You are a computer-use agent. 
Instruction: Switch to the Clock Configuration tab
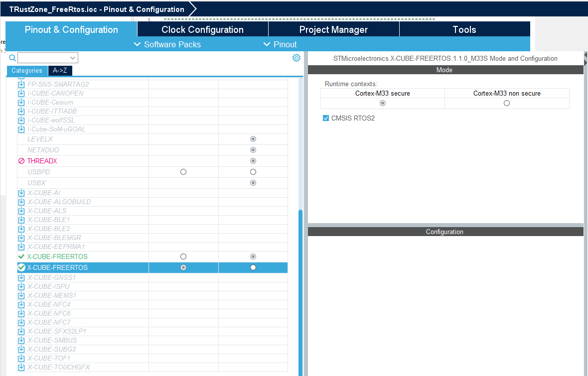point(202,29)
